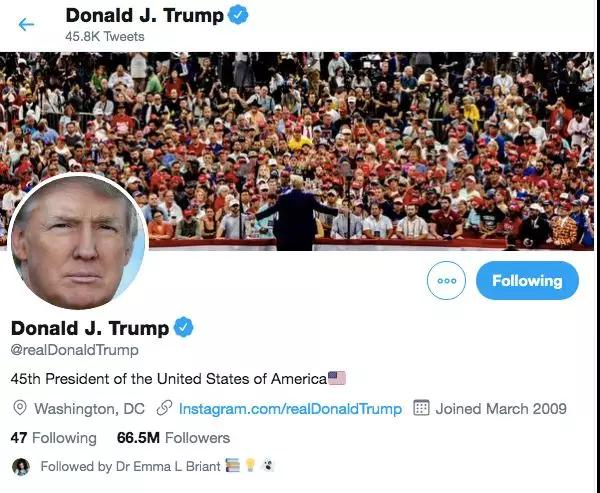Open the round profile picture

click(78, 243)
